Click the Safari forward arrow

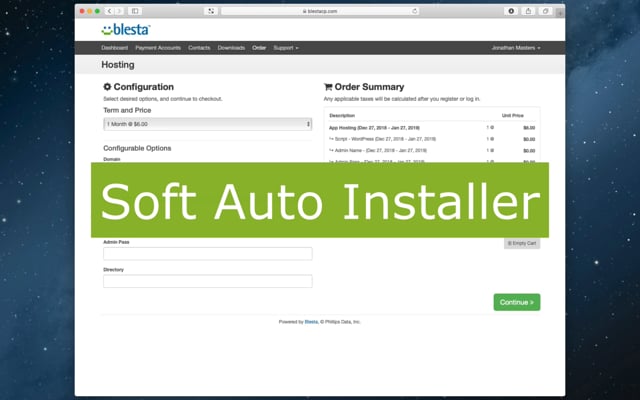[x=120, y=10]
